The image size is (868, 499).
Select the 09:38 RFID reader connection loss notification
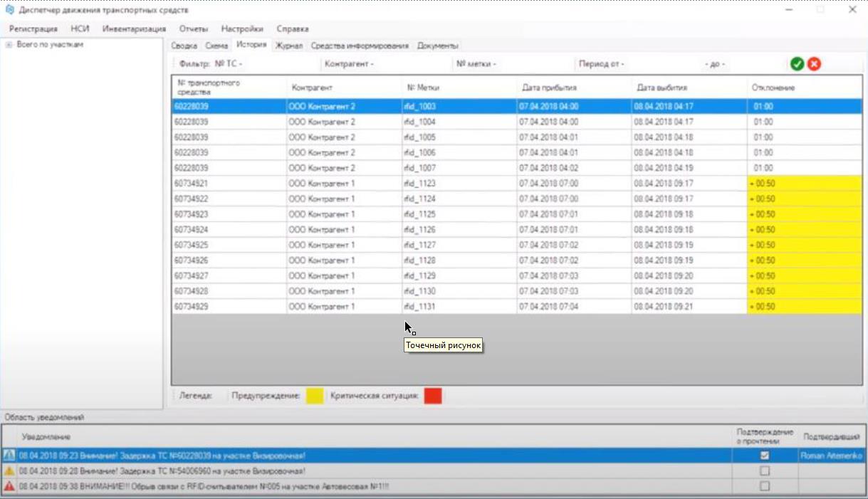(434, 487)
